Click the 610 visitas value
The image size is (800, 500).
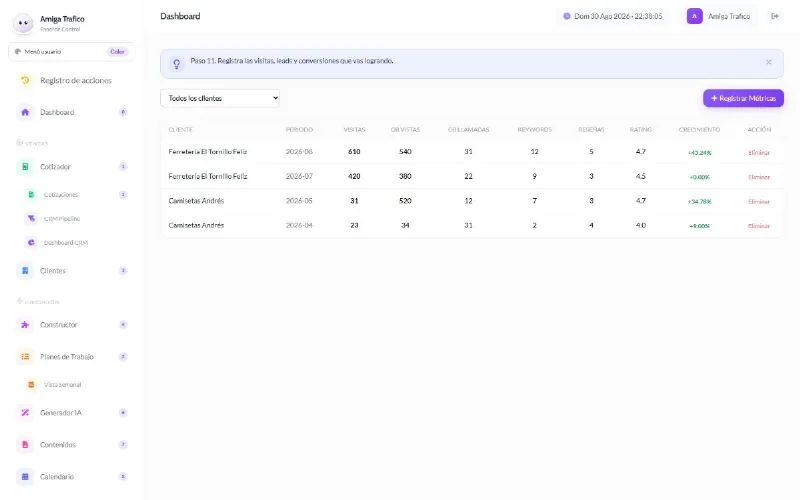click(x=354, y=152)
